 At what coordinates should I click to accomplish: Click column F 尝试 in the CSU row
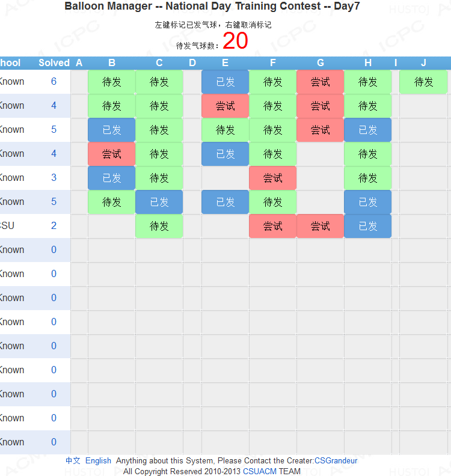point(273,226)
